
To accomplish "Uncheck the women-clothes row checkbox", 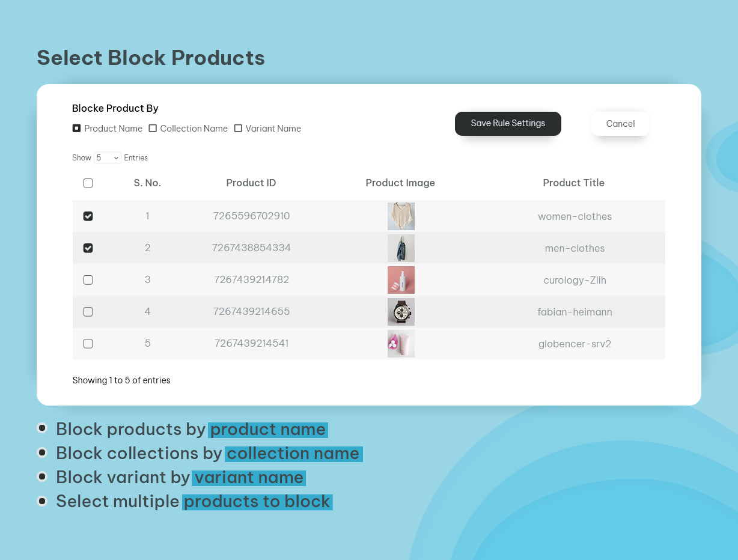I will [88, 216].
